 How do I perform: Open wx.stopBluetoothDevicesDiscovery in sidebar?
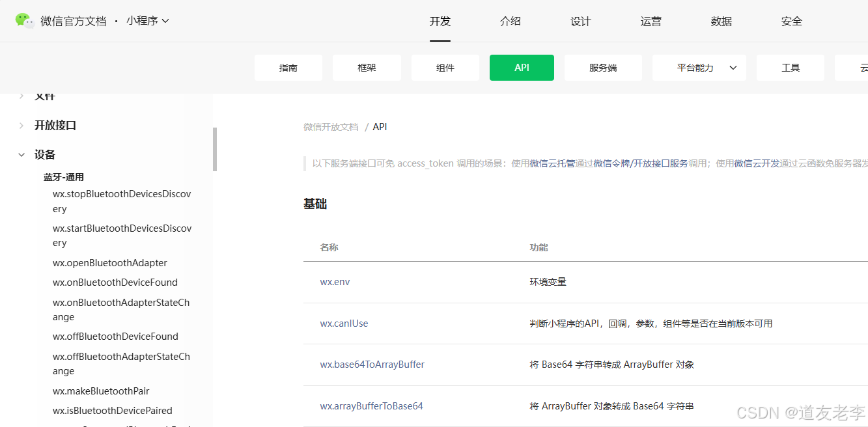122,201
